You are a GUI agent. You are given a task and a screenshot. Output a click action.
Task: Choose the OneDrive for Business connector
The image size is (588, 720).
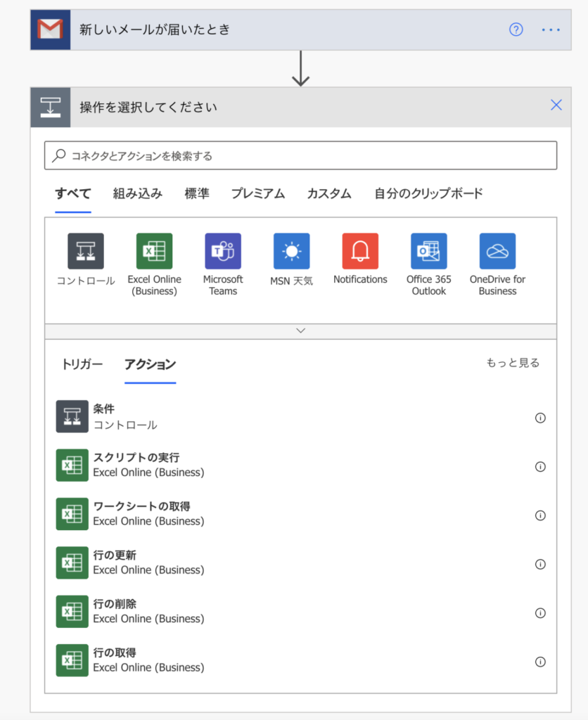click(497, 265)
